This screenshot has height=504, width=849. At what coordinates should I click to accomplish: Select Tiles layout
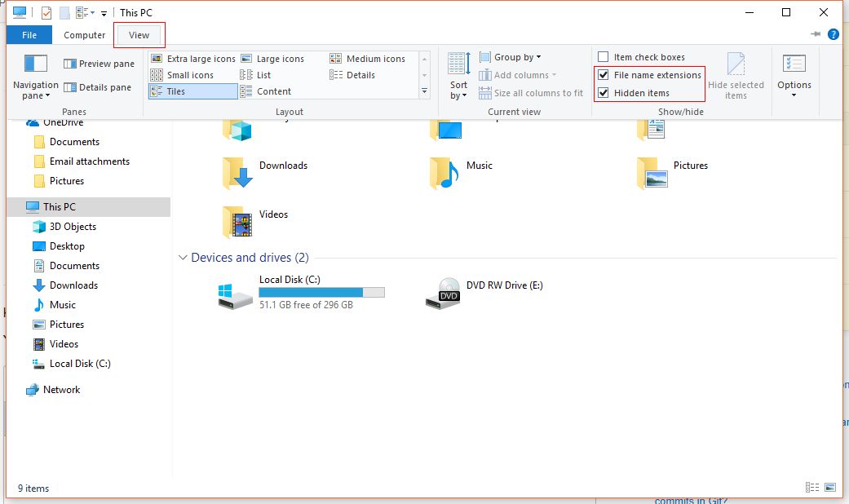click(x=192, y=91)
